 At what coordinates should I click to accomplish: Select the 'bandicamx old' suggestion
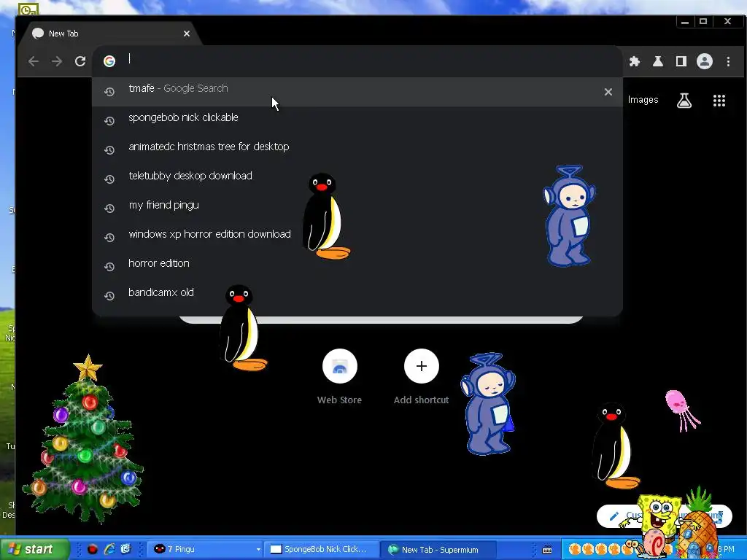click(357, 296)
